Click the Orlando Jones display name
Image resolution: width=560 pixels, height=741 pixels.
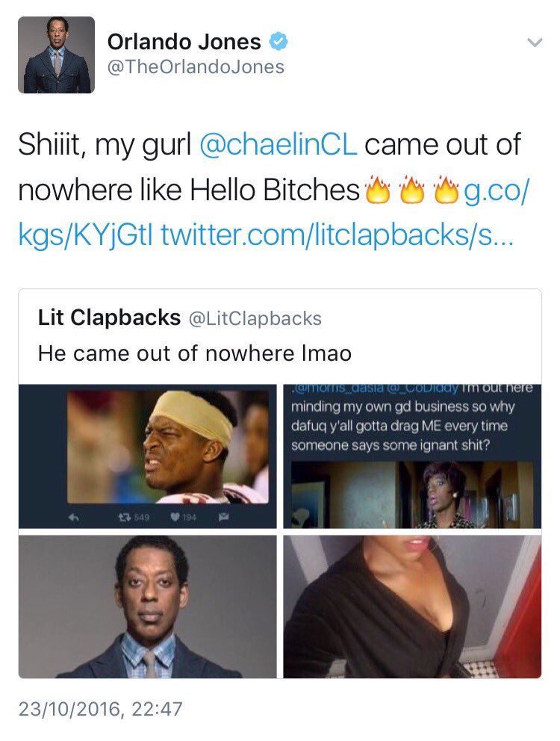point(184,42)
